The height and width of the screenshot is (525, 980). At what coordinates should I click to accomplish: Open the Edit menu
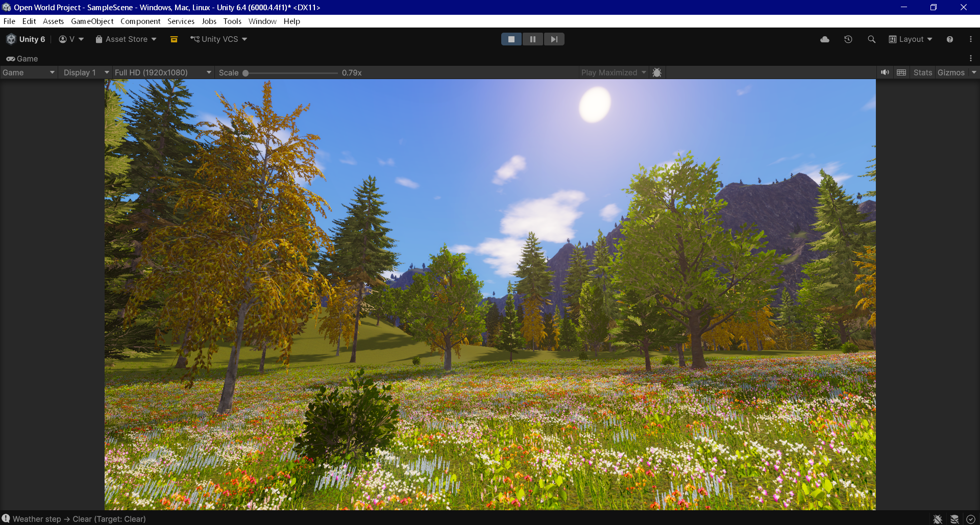pyautogui.click(x=29, y=21)
